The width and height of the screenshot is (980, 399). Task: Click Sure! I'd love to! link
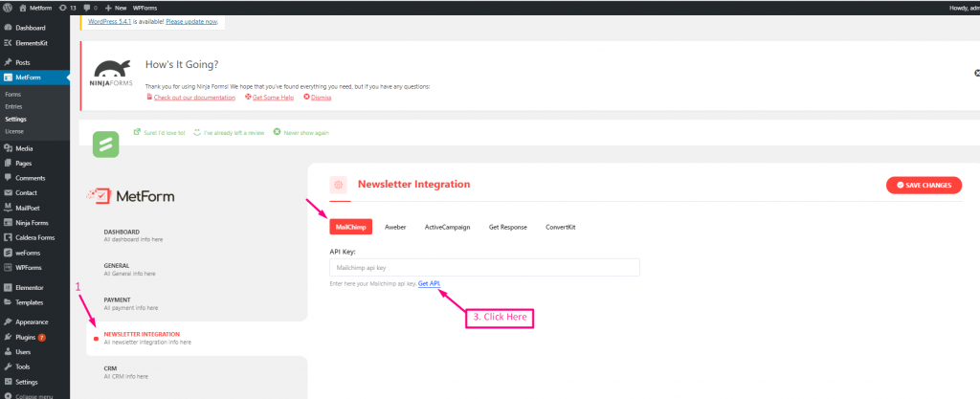165,132
